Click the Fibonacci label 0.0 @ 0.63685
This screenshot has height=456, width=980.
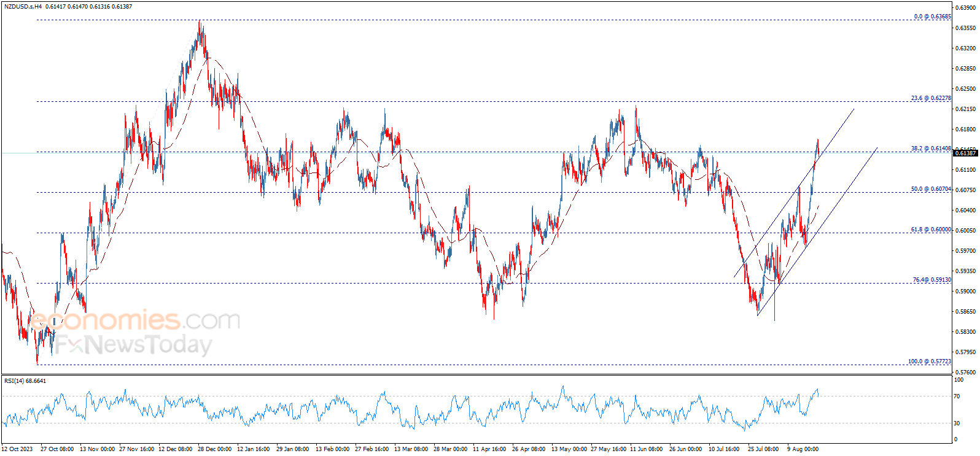932,17
